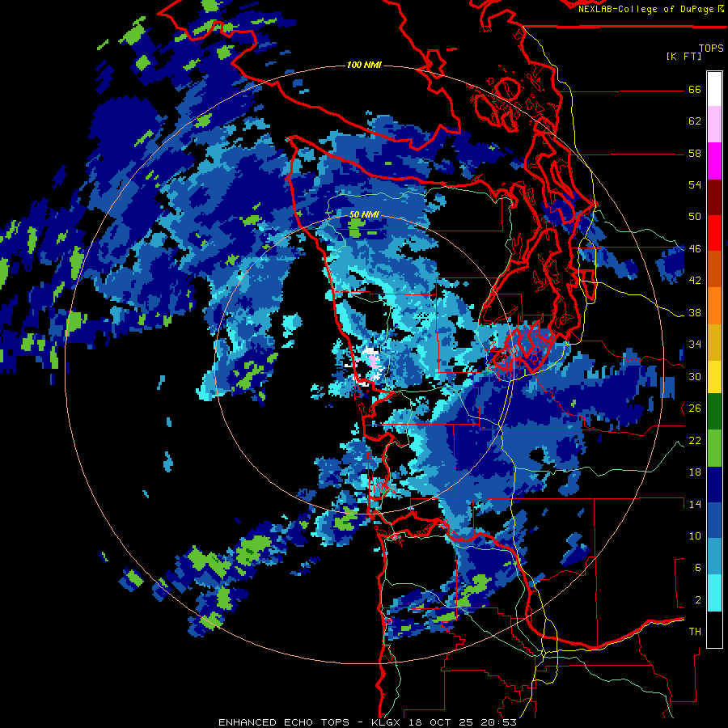Click the white high echo top near radar center
This screenshot has width=728, height=728.
pos(370,351)
